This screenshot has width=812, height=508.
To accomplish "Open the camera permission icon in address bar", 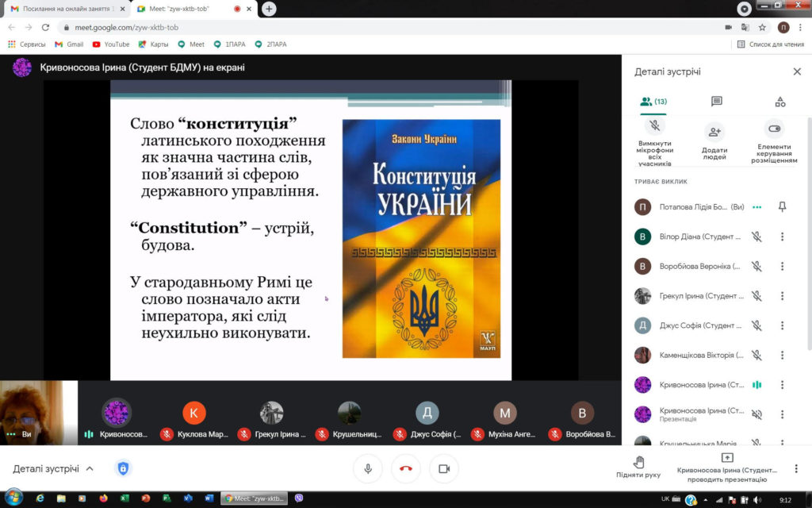I will (x=728, y=28).
